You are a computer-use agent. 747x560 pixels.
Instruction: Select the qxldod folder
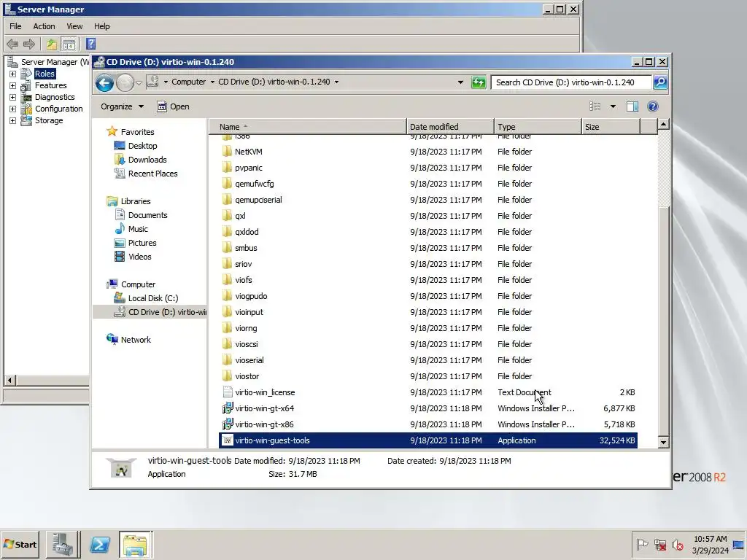[x=247, y=232]
